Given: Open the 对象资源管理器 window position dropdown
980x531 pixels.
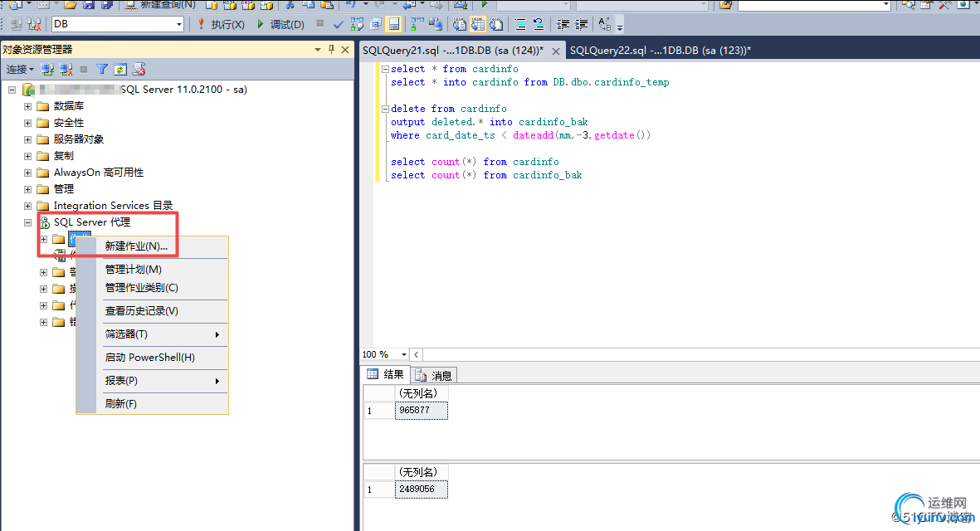Looking at the screenshot, I should coord(318,49).
